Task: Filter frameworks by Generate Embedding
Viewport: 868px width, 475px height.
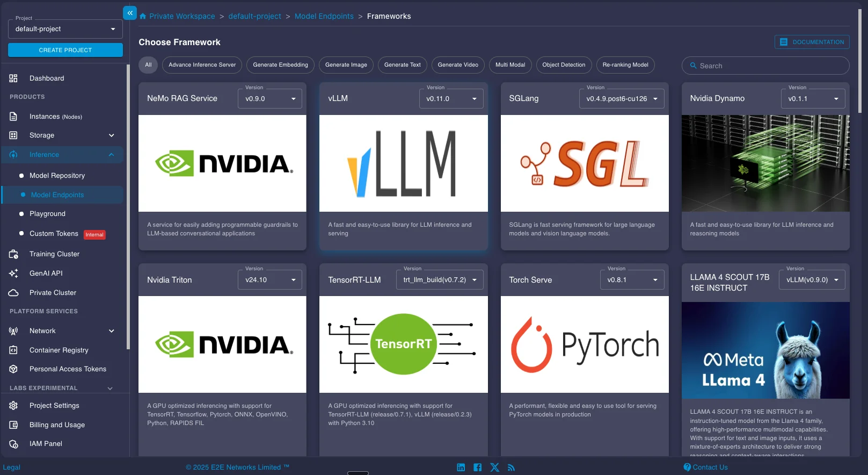Action: click(280, 65)
